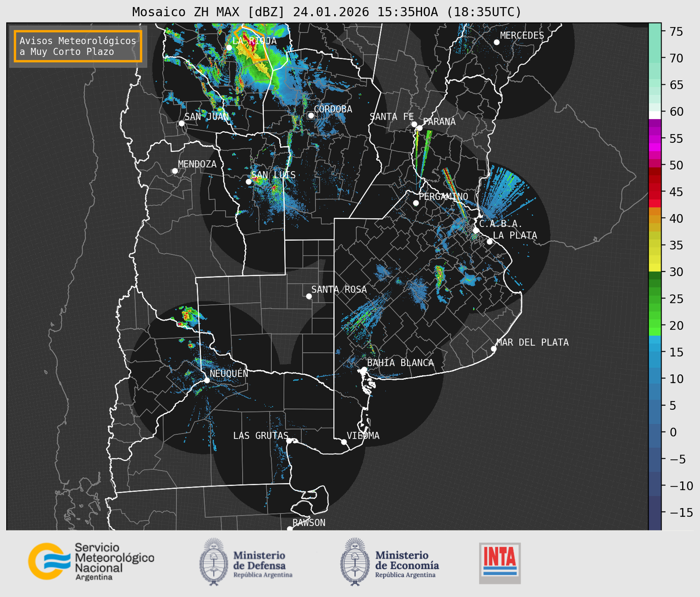Image resolution: width=700 pixels, height=597 pixels.
Task: Click the SANTA ROSA city marker dot
Action: (309, 296)
